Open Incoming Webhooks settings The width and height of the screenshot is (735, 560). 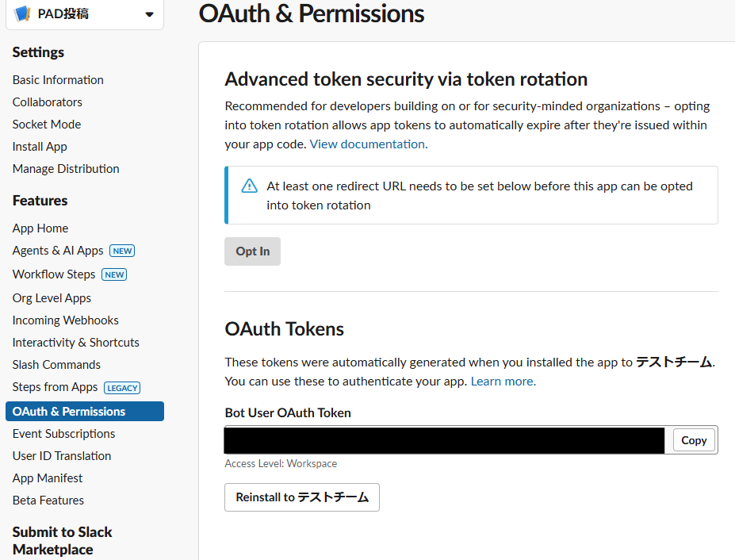click(66, 320)
